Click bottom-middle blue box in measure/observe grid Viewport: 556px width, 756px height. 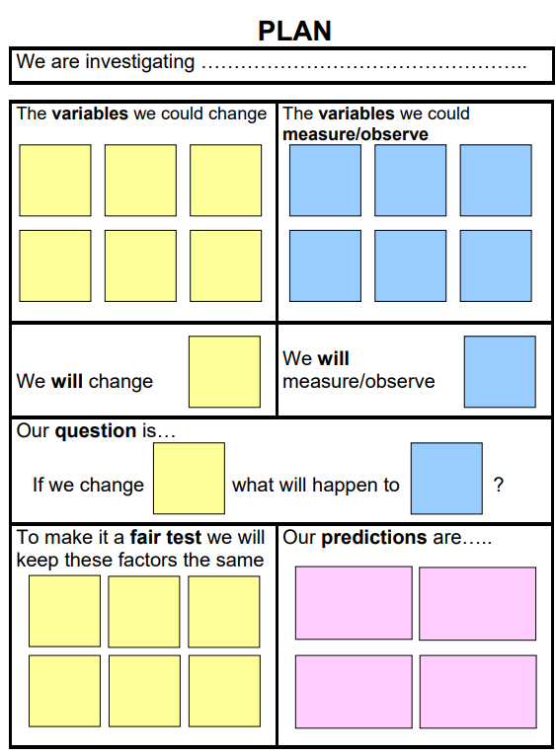(410, 265)
